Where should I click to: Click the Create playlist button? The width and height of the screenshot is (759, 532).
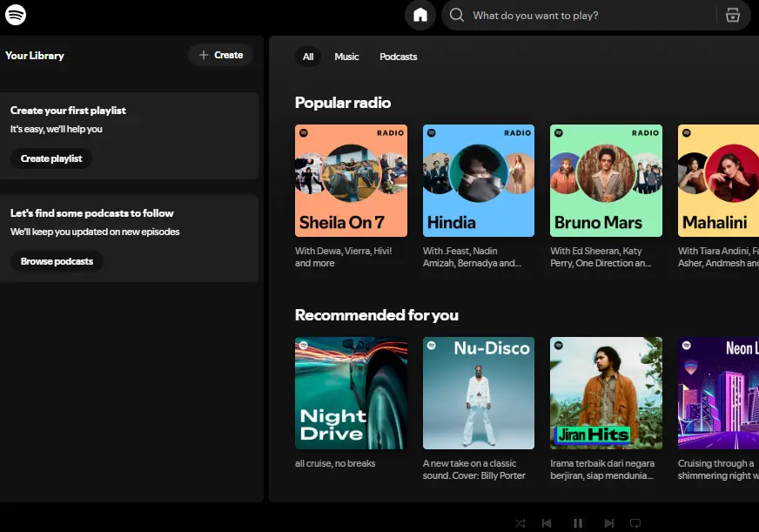click(x=51, y=158)
